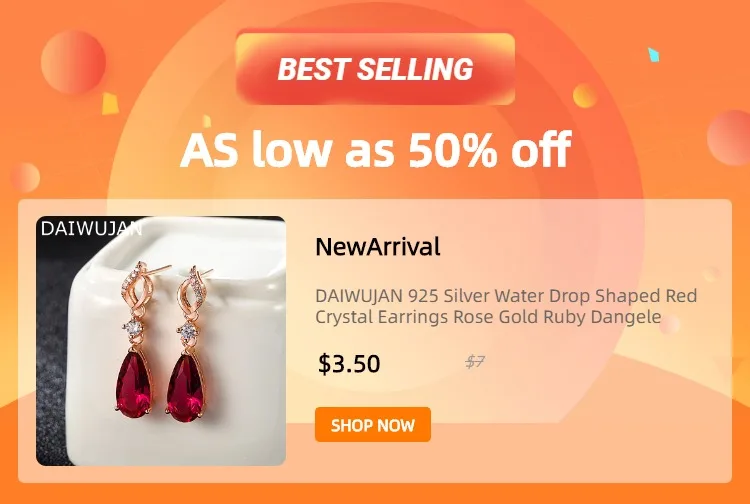Viewport: 750px width, 504px height.
Task: Click second title line Crystal Earrings Rose Gold
Action: [488, 317]
